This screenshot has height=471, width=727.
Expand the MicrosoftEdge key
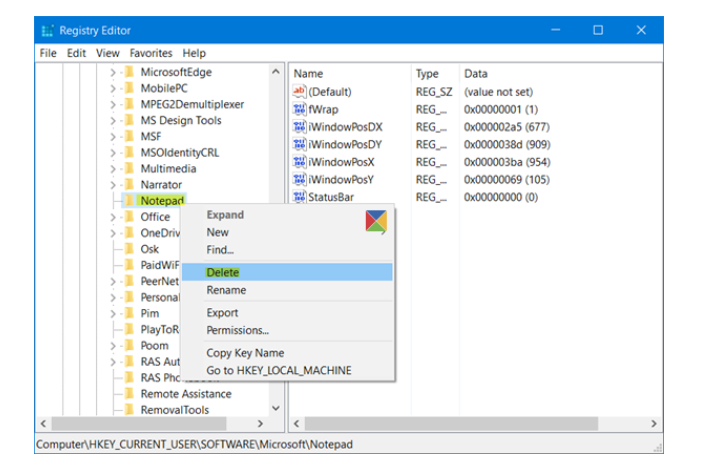point(113,72)
